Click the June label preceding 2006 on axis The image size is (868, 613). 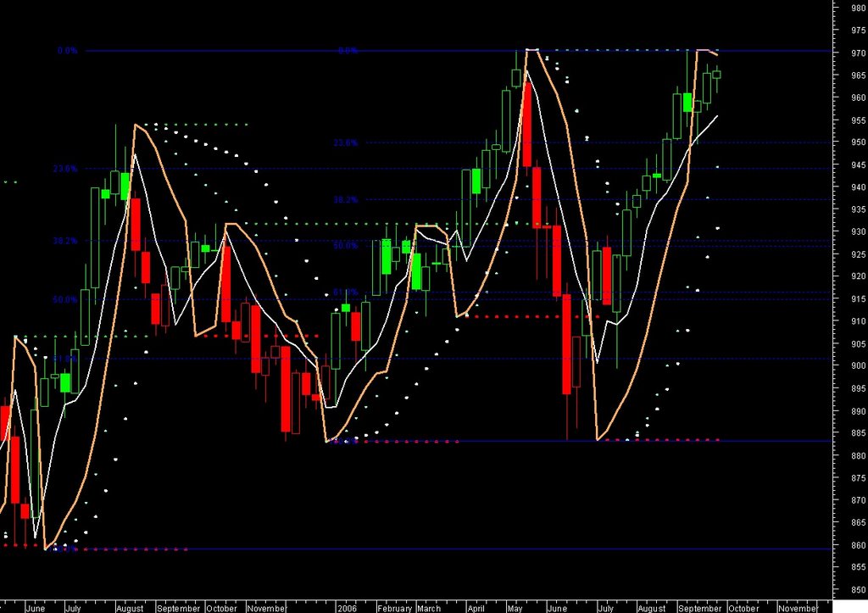pos(35,608)
